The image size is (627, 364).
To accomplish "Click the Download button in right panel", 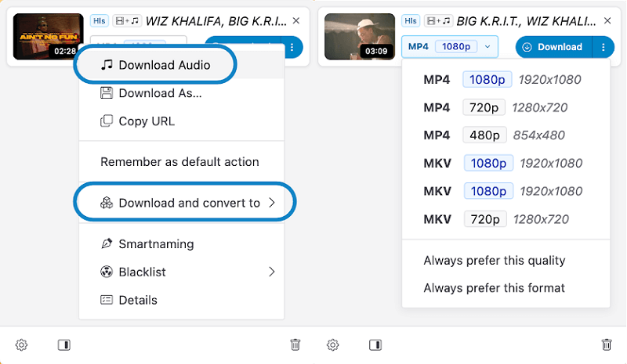I will tap(554, 47).
